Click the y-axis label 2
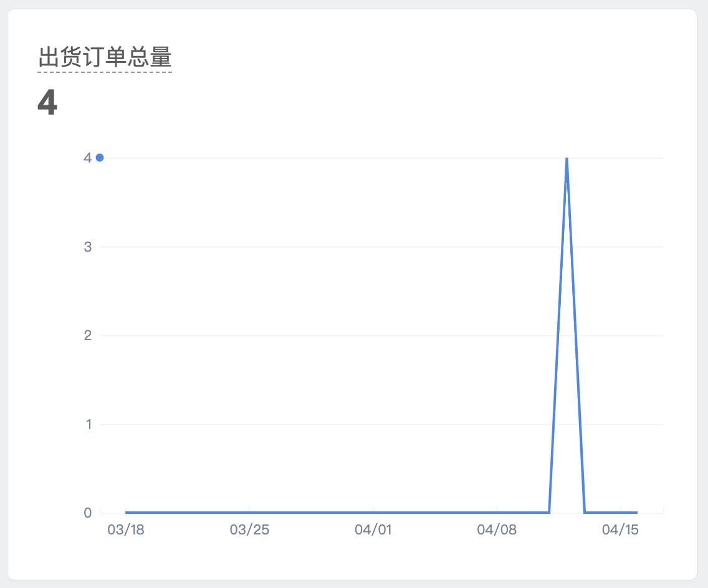This screenshot has width=708, height=588. coord(88,335)
